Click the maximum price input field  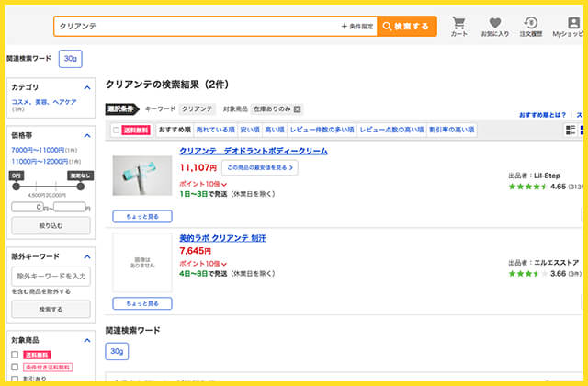70,207
